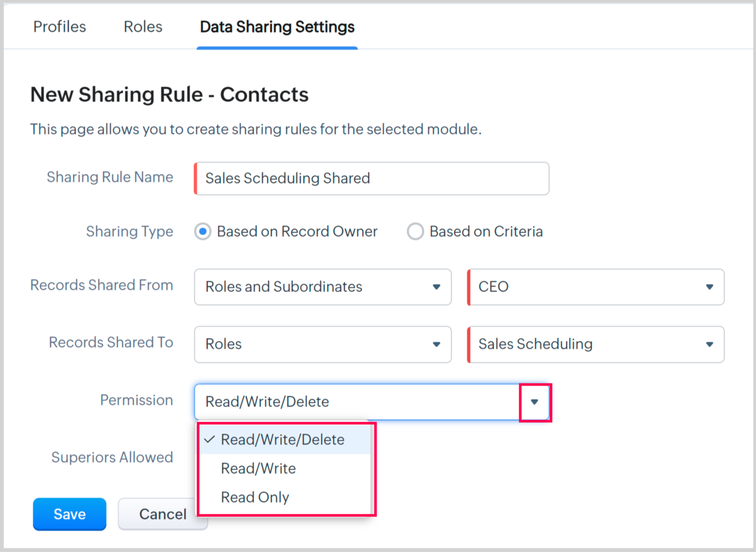Click the Permission dropdown arrow icon

(535, 402)
